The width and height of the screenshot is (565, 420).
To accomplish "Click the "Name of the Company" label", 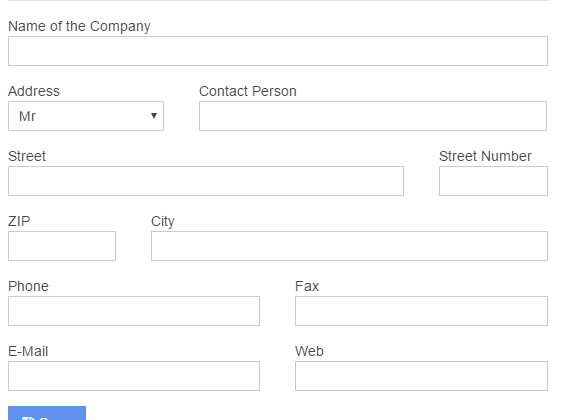I will [x=79, y=26].
